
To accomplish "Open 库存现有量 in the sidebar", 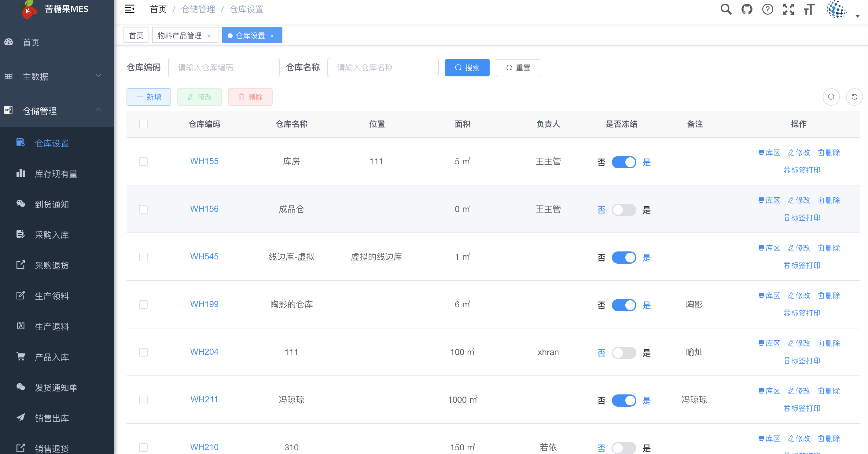I will (x=56, y=174).
